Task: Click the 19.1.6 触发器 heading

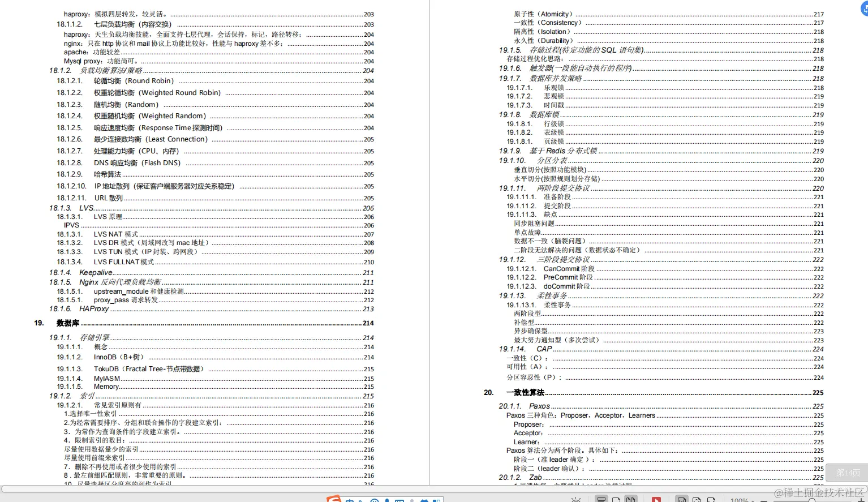Action: pyautogui.click(x=661, y=68)
